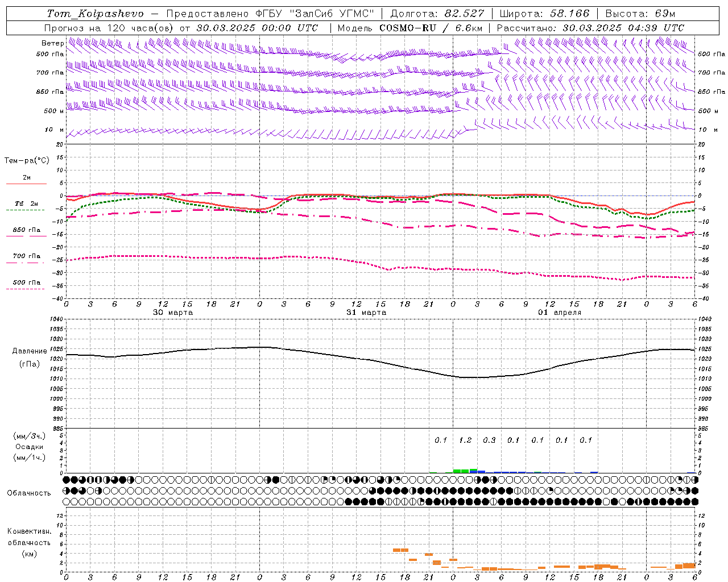728x582 pixels.
Task: Click the "(км)" unit under convective cloudiness
Action: tap(29, 554)
